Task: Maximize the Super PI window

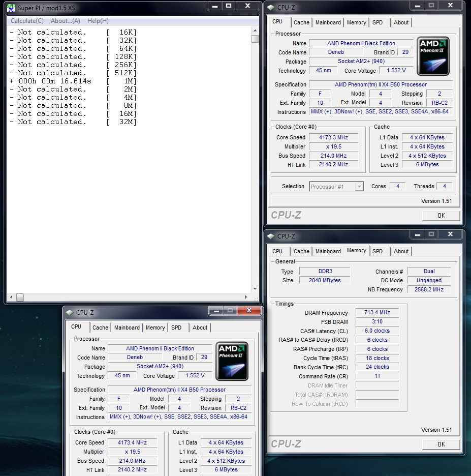Action: [x=229, y=6]
